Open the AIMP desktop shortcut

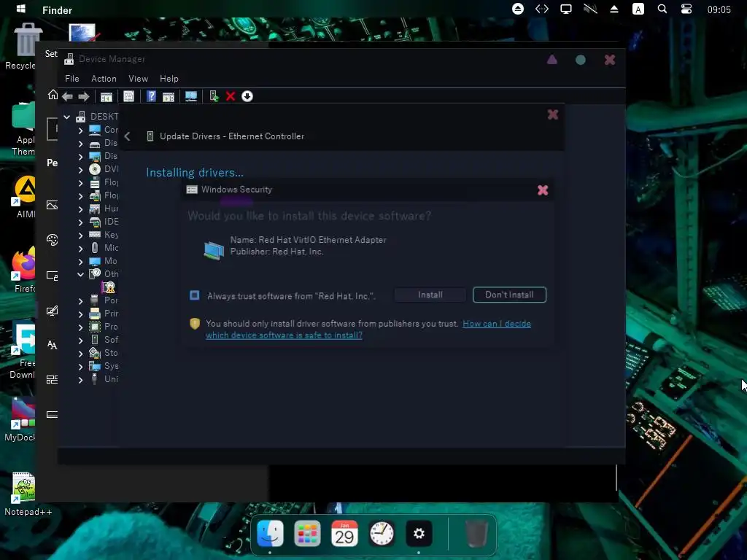(x=25, y=196)
